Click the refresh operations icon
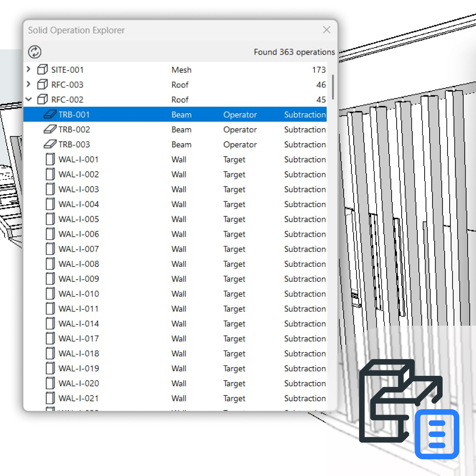 35,52
